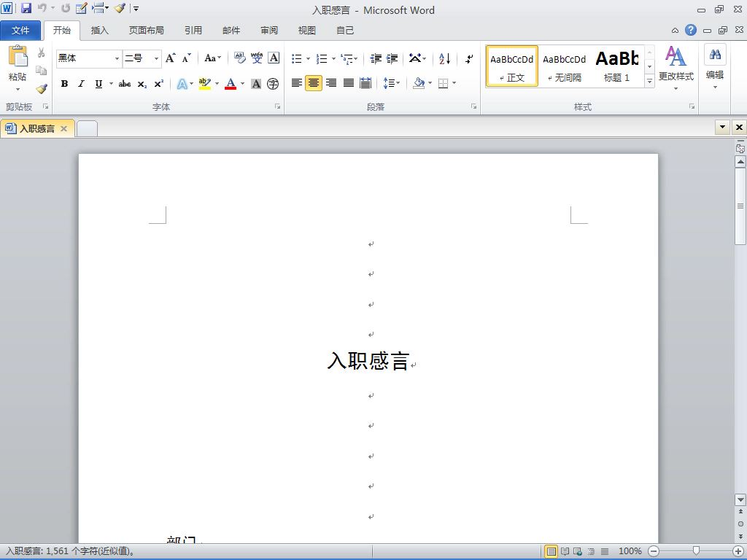Switch to the 视图 View tab
The height and width of the screenshot is (560, 747).
pos(307,31)
